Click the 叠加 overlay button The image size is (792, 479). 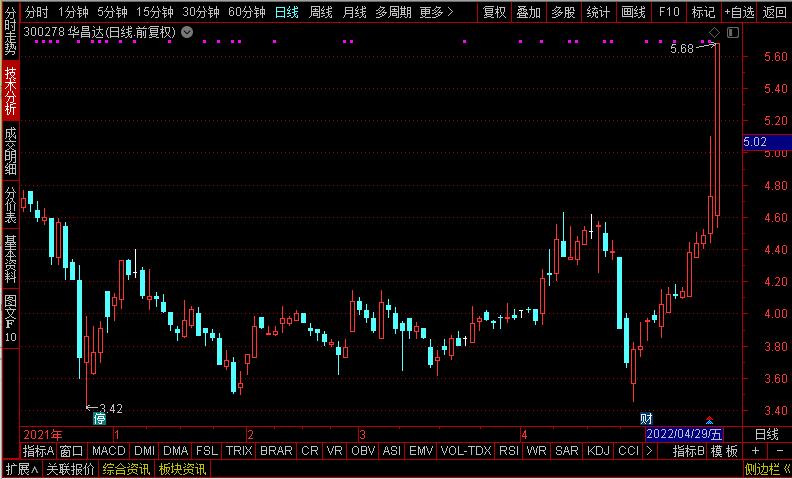[529, 12]
